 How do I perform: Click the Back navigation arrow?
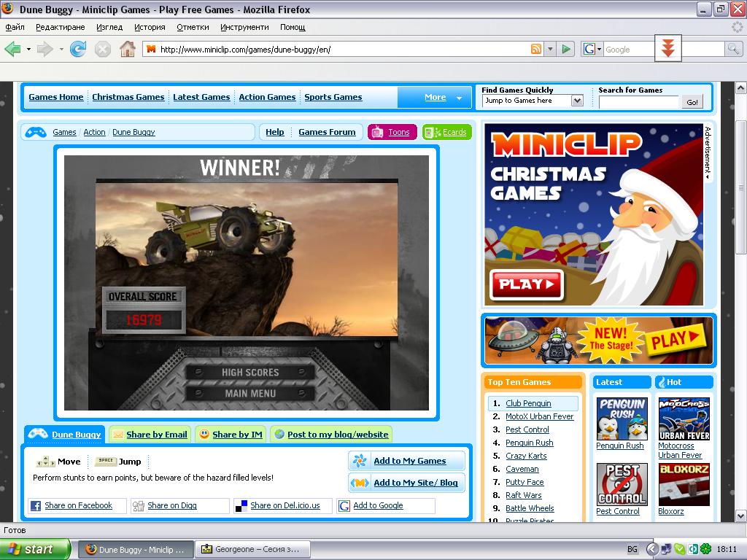13,49
